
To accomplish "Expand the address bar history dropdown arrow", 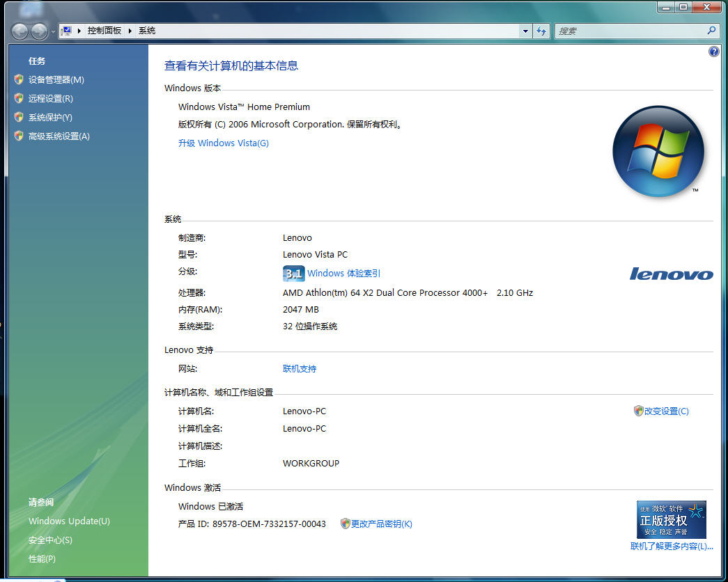I will (x=525, y=31).
